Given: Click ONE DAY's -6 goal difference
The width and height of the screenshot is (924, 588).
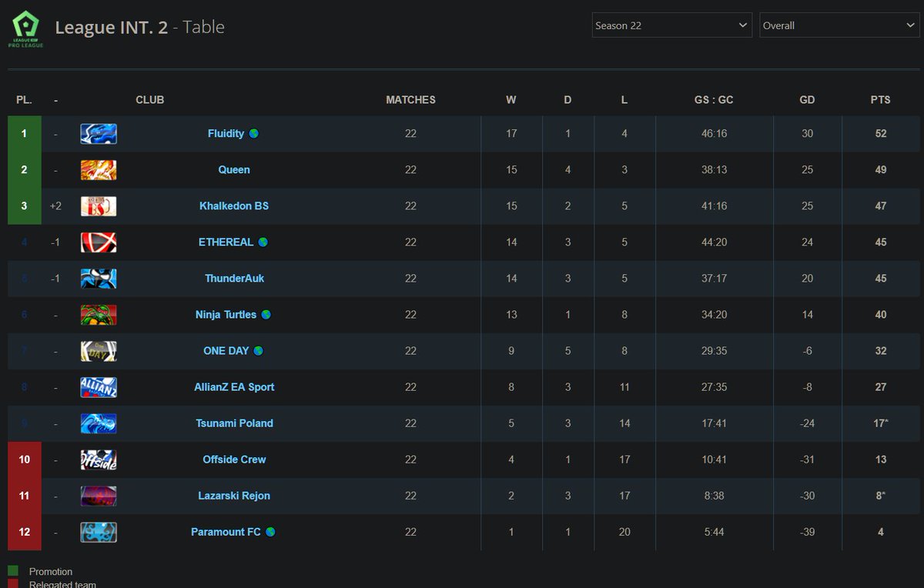Looking at the screenshot, I should [807, 351].
